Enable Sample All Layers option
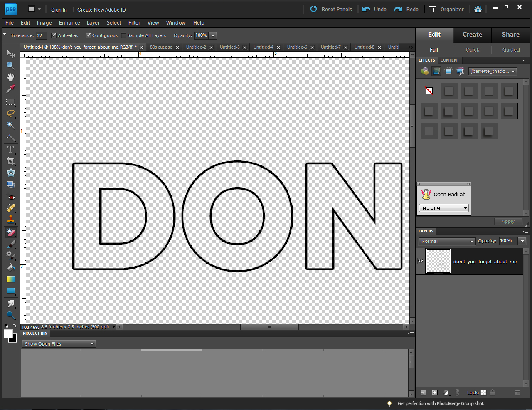The width and height of the screenshot is (532, 410). [x=123, y=35]
